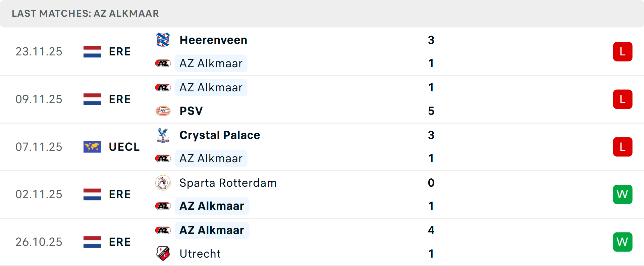Click the UECL competition icon
The image size is (644, 266).
[92, 147]
